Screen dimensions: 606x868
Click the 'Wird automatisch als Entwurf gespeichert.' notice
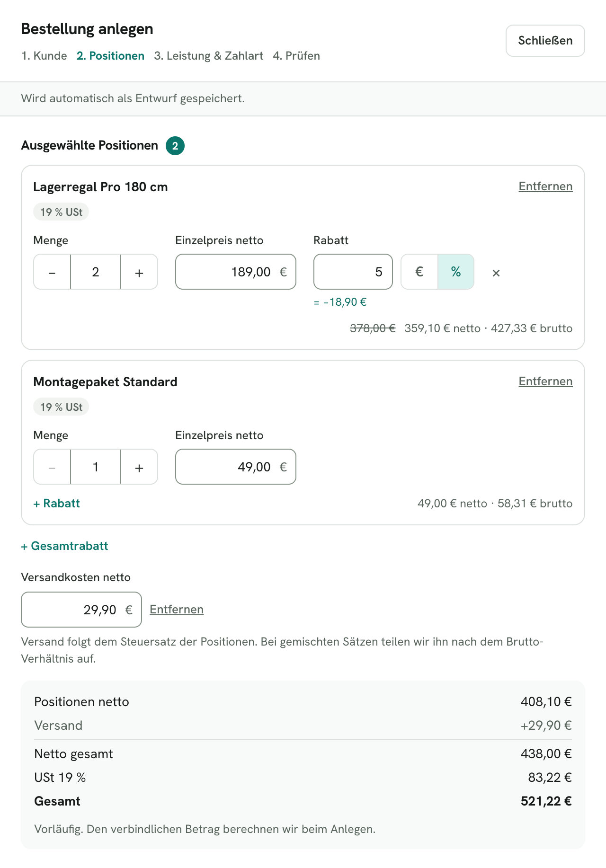[x=133, y=98]
